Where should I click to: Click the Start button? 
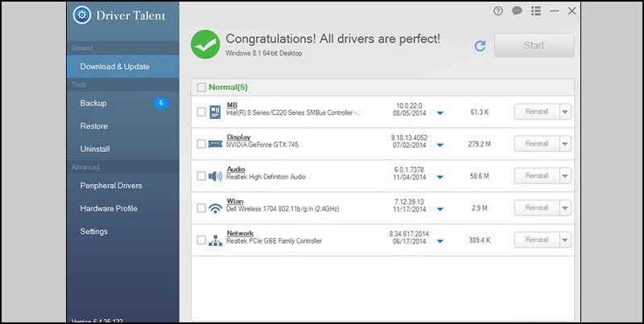pos(534,45)
